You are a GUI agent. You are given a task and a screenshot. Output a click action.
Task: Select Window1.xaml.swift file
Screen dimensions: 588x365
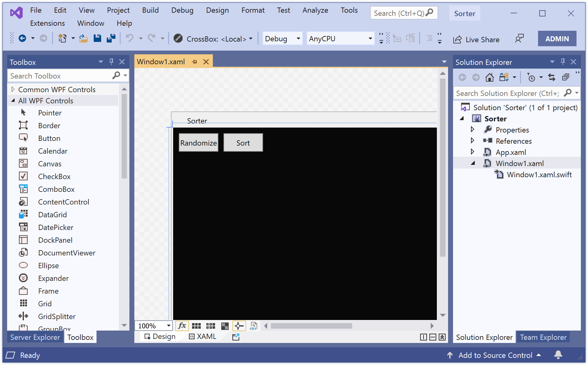pyautogui.click(x=539, y=174)
